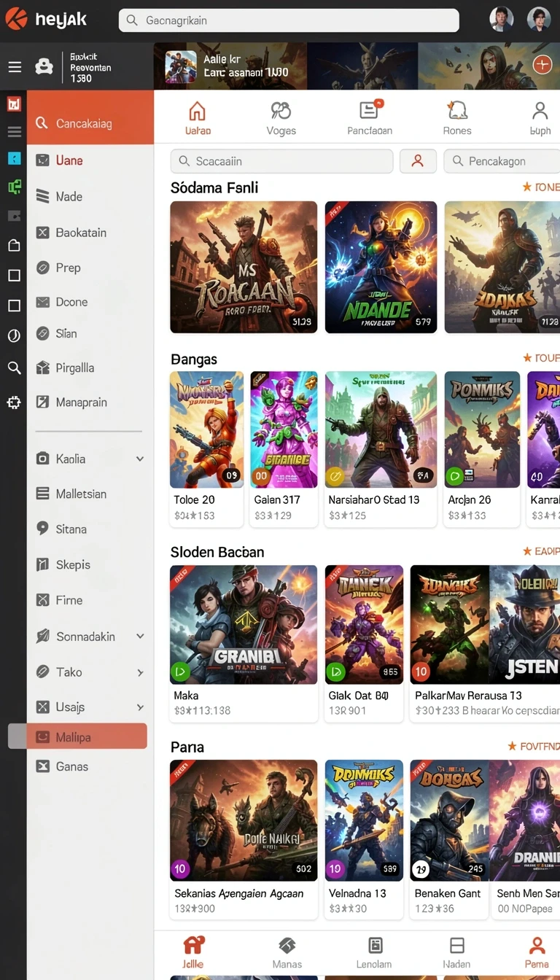This screenshot has height=980, width=560.
Task: Click the green rail icon
Action: point(14,187)
